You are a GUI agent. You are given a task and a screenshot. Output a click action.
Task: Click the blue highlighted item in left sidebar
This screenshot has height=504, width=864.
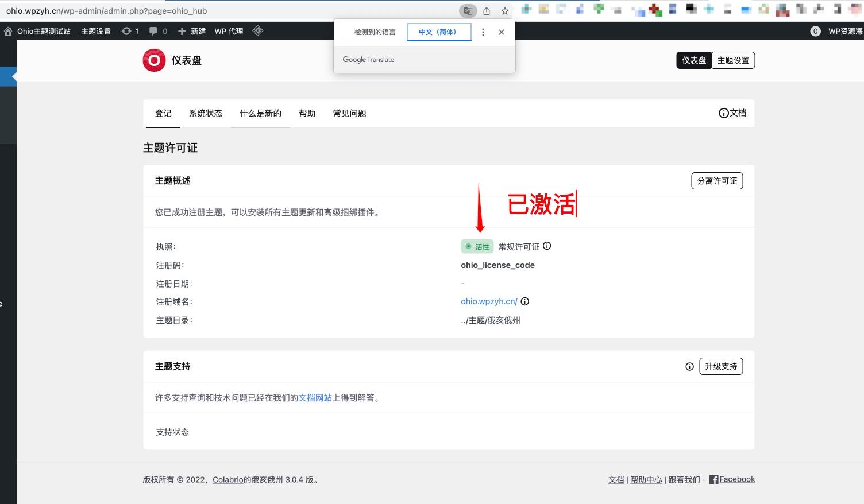(x=8, y=76)
